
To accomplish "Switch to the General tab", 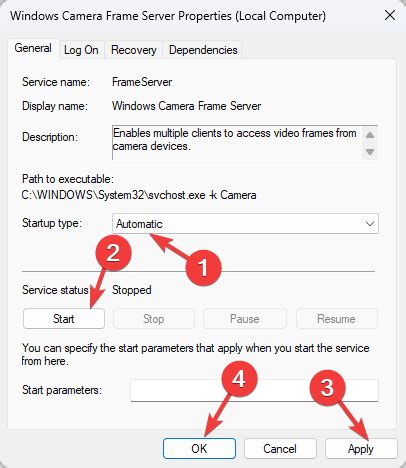I will tap(33, 48).
